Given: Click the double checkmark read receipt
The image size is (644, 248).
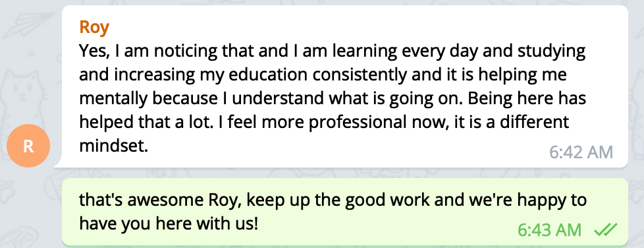Looking at the screenshot, I should coord(606,230).
